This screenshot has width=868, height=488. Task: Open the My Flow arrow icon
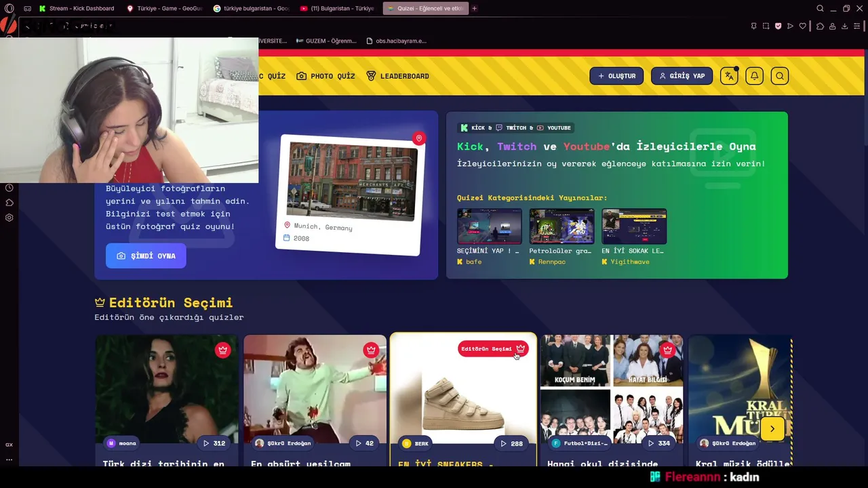[x=790, y=26]
